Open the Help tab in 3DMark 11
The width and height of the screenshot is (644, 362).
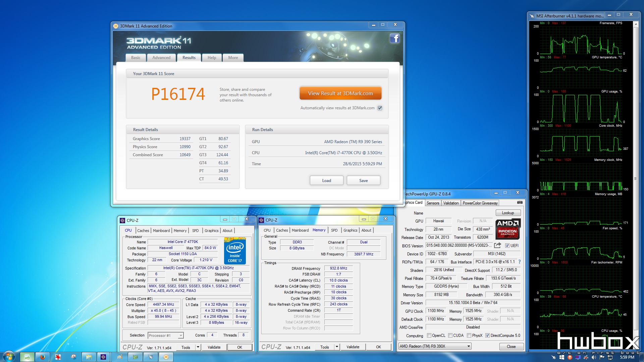[212, 58]
